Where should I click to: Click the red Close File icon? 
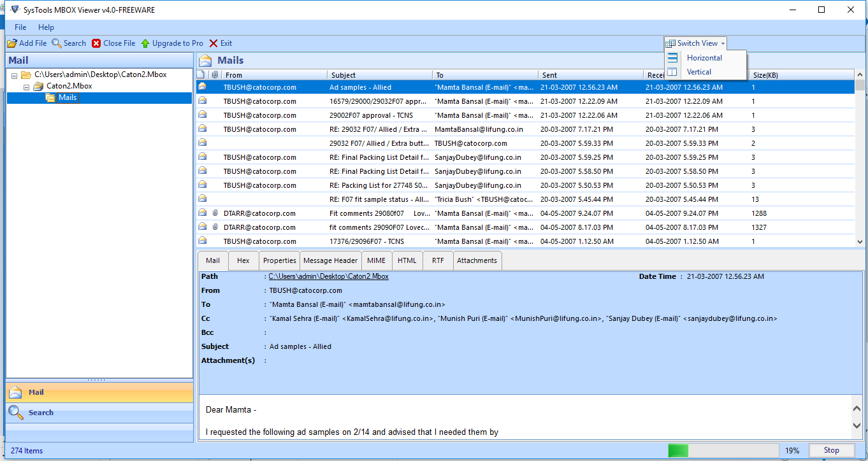click(x=96, y=43)
